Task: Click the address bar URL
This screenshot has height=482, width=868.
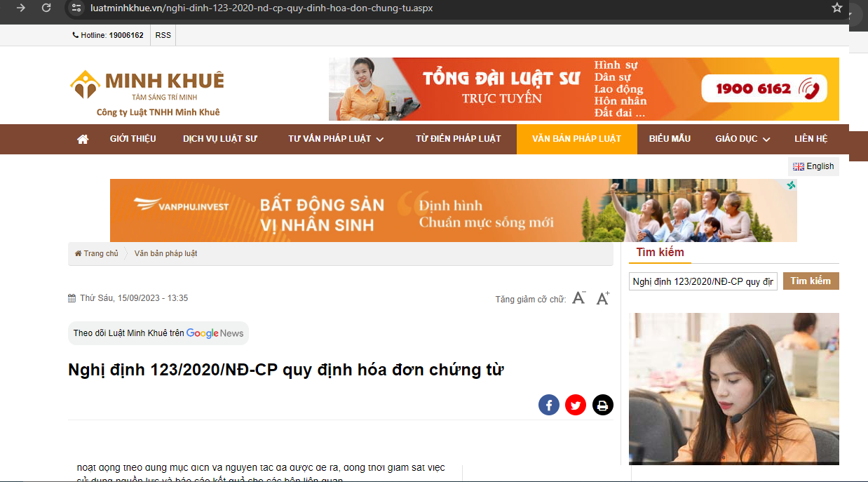Action: coord(262,8)
